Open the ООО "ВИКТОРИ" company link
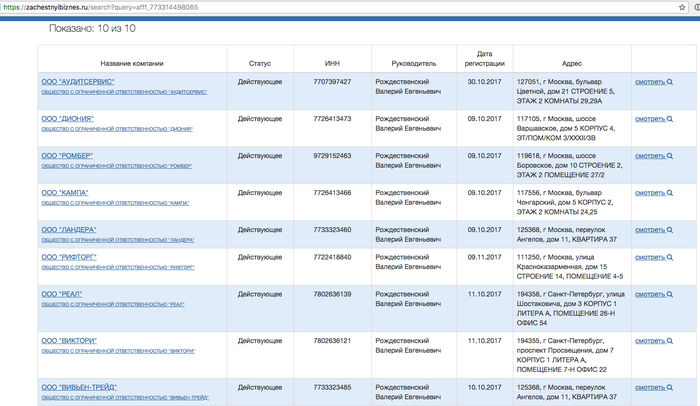The image size is (700, 406). [69, 340]
